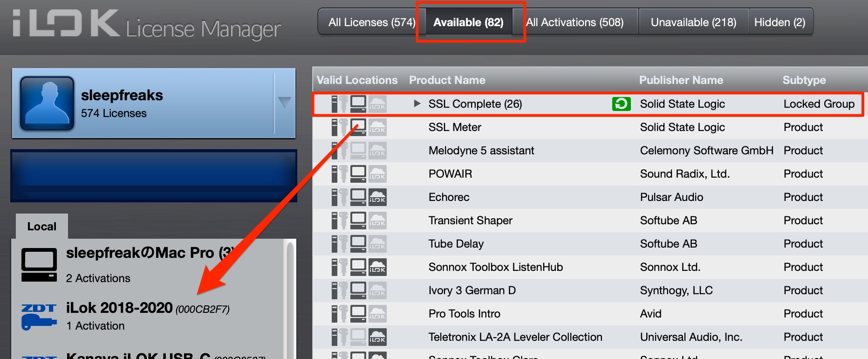The width and height of the screenshot is (868, 359).
Task: Select the Local tab in the sidebar
Action: (42, 226)
